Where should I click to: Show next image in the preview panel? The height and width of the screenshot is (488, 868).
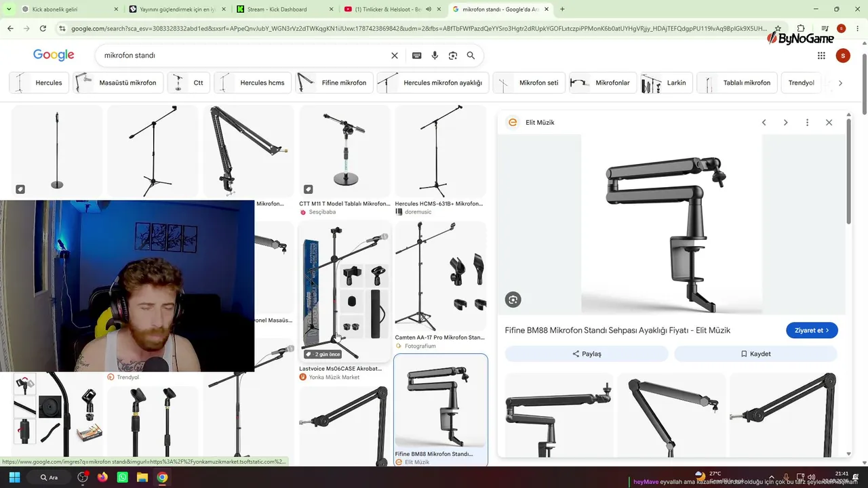click(785, 123)
